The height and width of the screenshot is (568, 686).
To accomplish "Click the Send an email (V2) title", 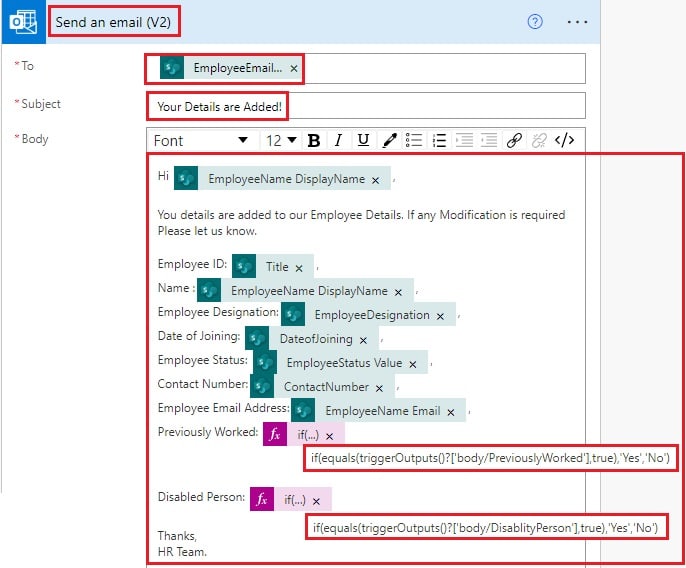I will (113, 22).
